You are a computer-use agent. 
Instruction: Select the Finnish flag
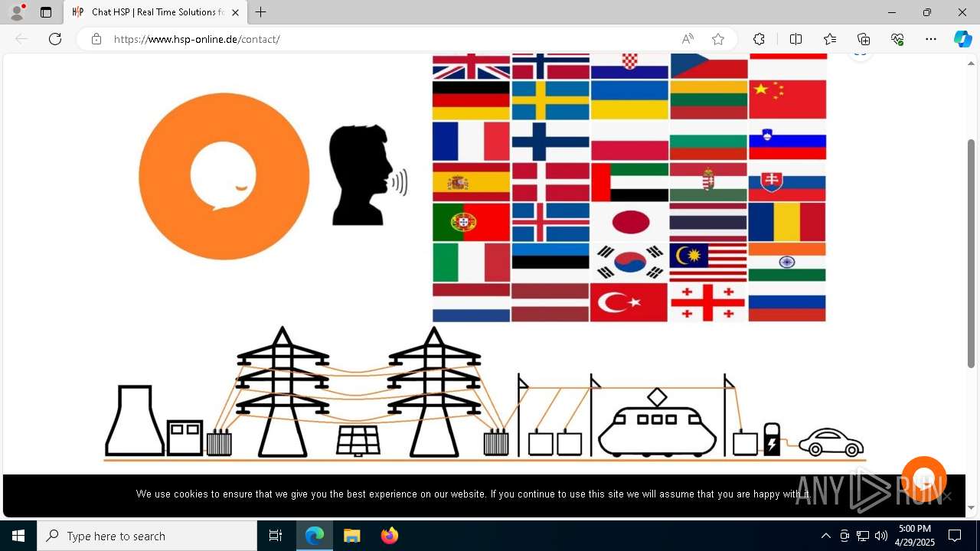(550, 141)
